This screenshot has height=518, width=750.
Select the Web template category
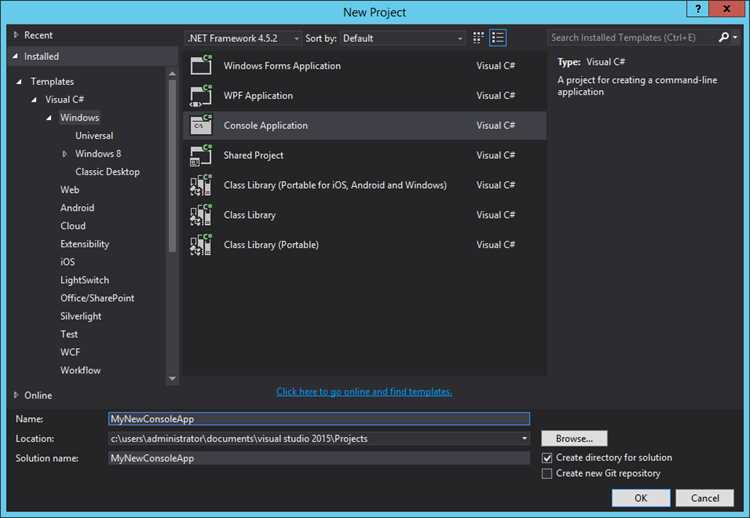tap(70, 190)
